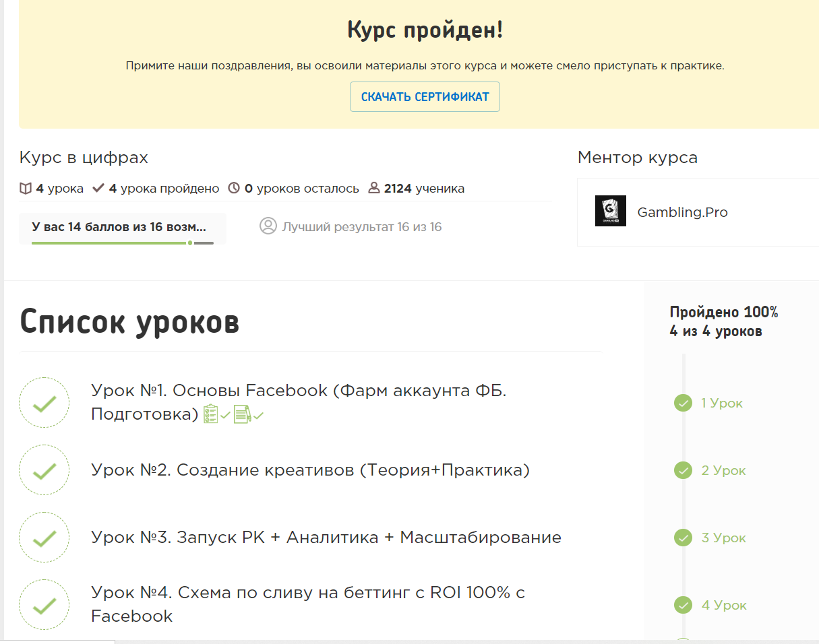This screenshot has height=644, width=819.
Task: Click the homework document icon in Lesson №1
Action: tap(242, 414)
